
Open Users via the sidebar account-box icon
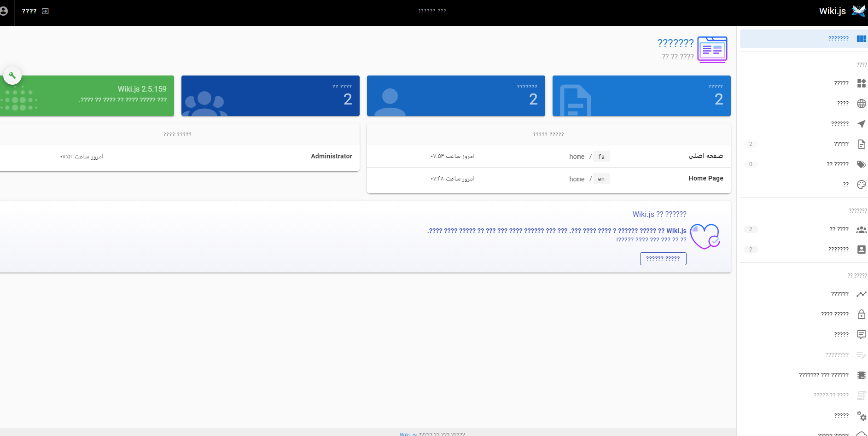tap(861, 250)
